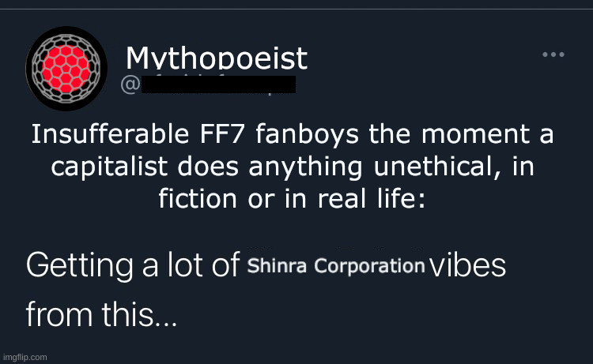Click the word "capitalist" in the caption
Screen dimensions: 593x364
pos(109,167)
